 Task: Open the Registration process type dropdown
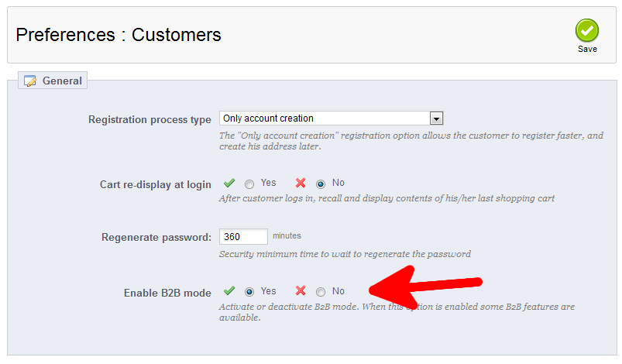coord(325,118)
